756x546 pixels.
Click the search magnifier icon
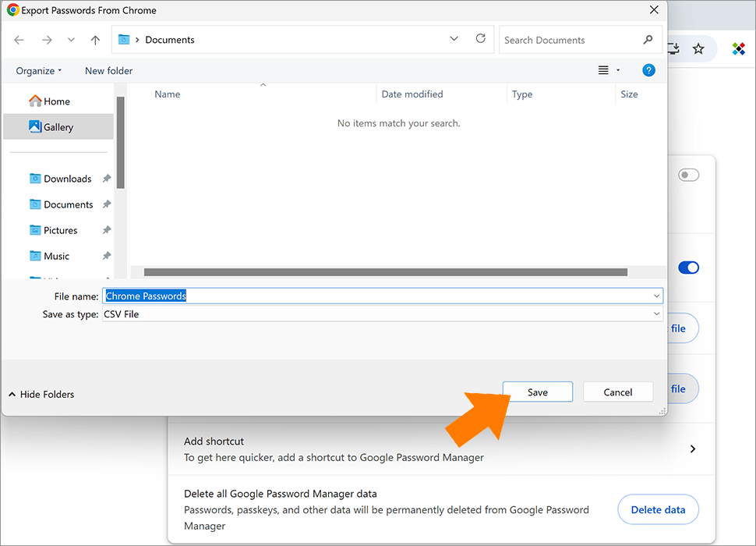648,40
